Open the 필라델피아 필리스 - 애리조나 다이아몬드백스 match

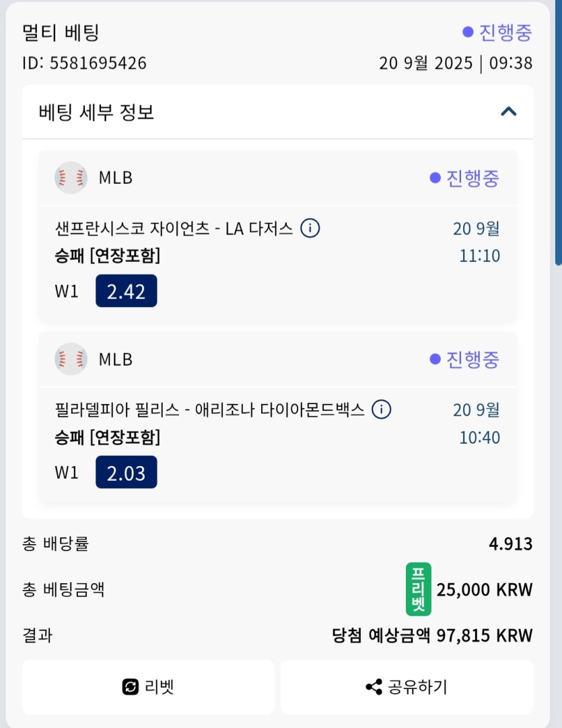click(x=210, y=409)
